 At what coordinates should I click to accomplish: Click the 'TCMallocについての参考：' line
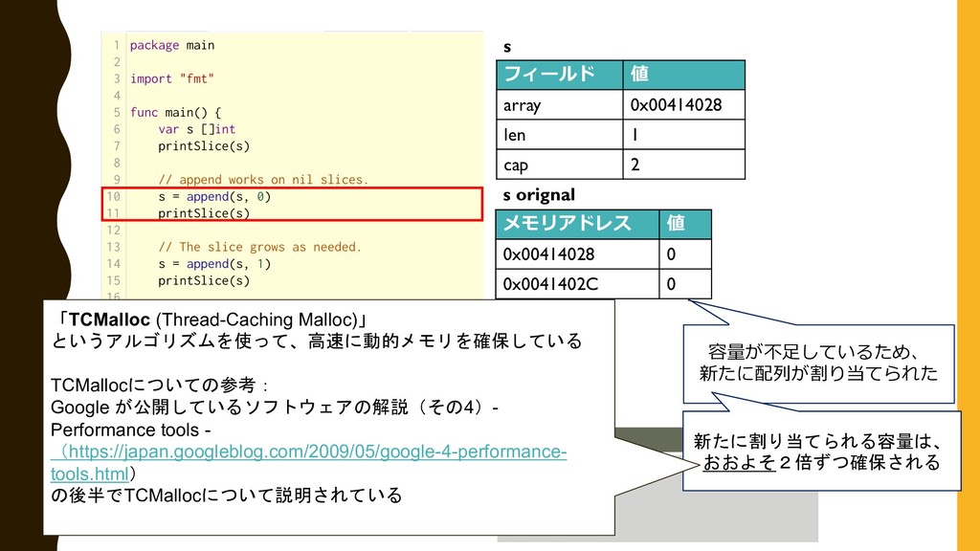point(160,385)
